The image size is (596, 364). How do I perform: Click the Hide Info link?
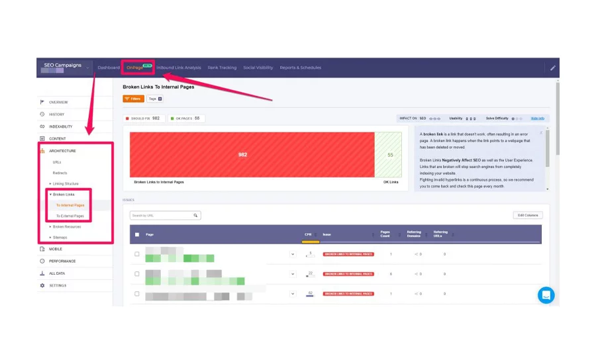click(538, 118)
